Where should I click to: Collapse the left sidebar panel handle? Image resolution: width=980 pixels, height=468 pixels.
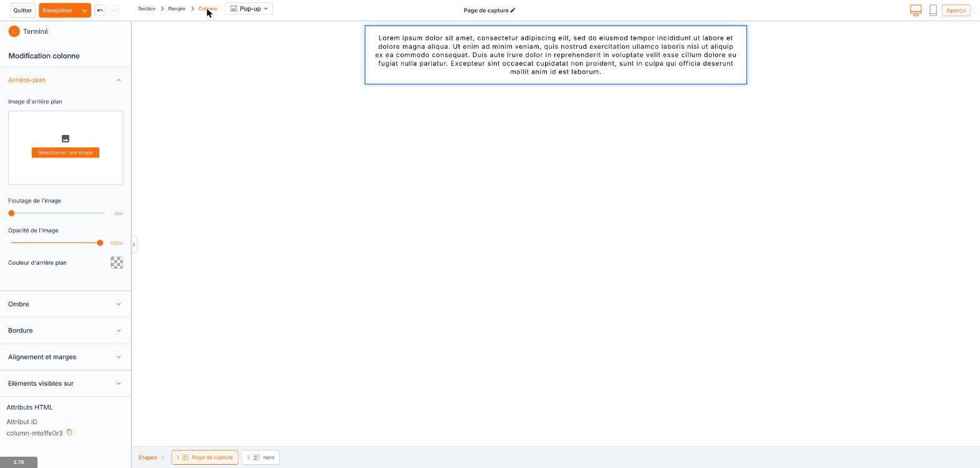pyautogui.click(x=134, y=244)
